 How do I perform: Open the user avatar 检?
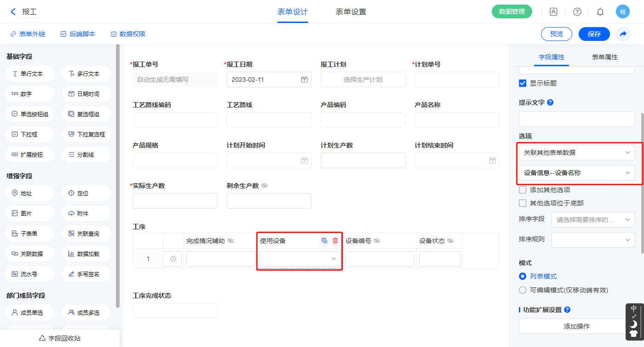click(622, 12)
